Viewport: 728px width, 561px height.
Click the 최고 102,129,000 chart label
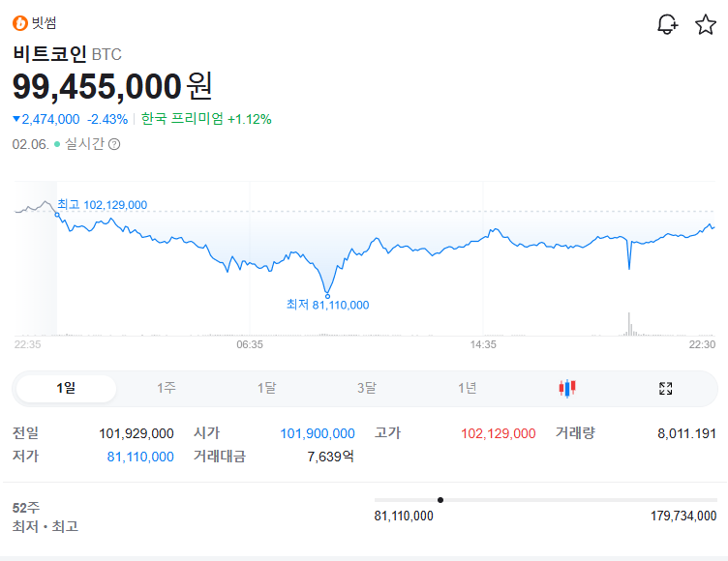pos(103,205)
